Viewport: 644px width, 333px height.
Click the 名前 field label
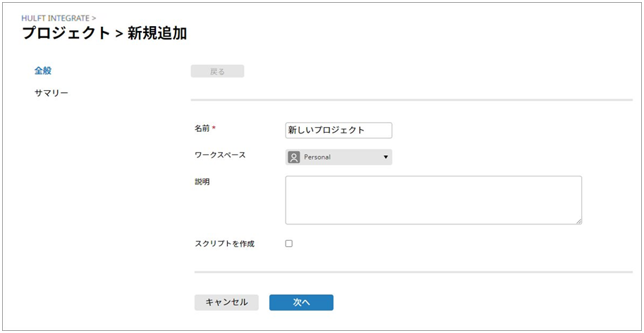tap(202, 128)
